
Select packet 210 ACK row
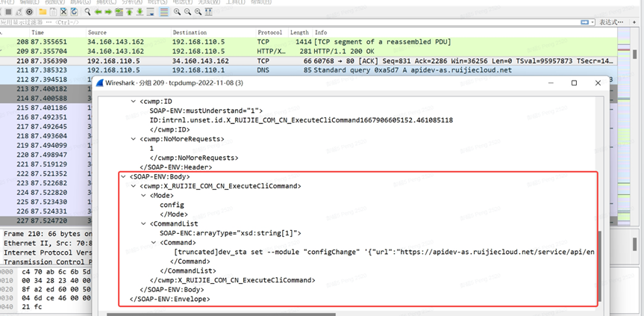tap(308, 61)
